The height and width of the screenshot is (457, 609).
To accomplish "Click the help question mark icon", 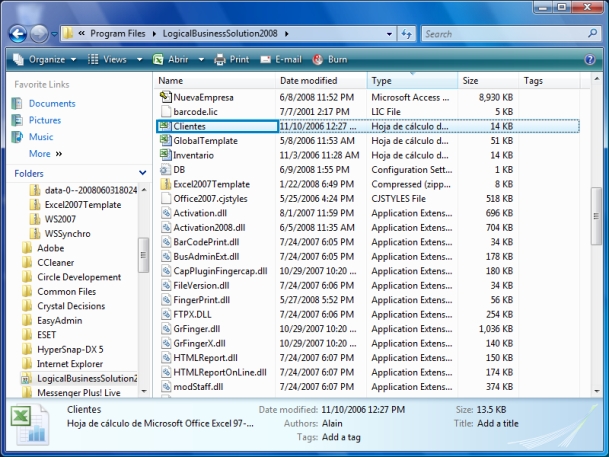I will 589,60.
